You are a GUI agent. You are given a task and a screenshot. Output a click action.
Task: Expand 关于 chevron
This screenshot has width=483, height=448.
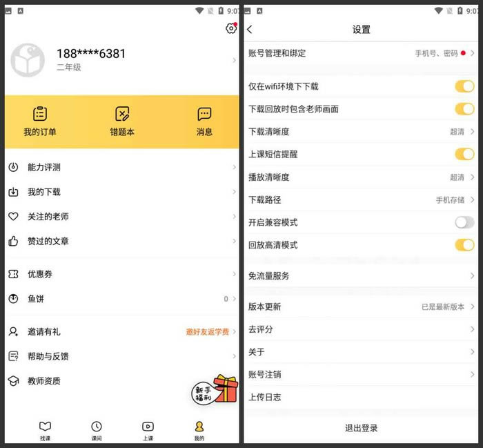tap(473, 351)
